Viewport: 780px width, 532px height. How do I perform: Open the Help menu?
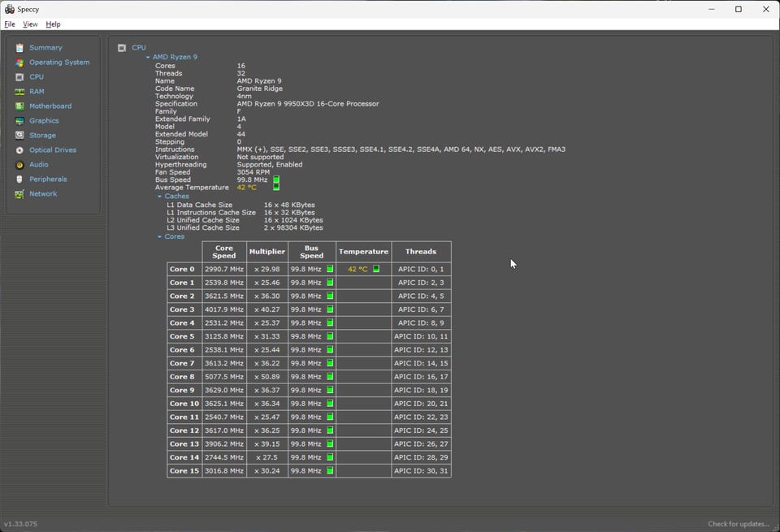(53, 24)
